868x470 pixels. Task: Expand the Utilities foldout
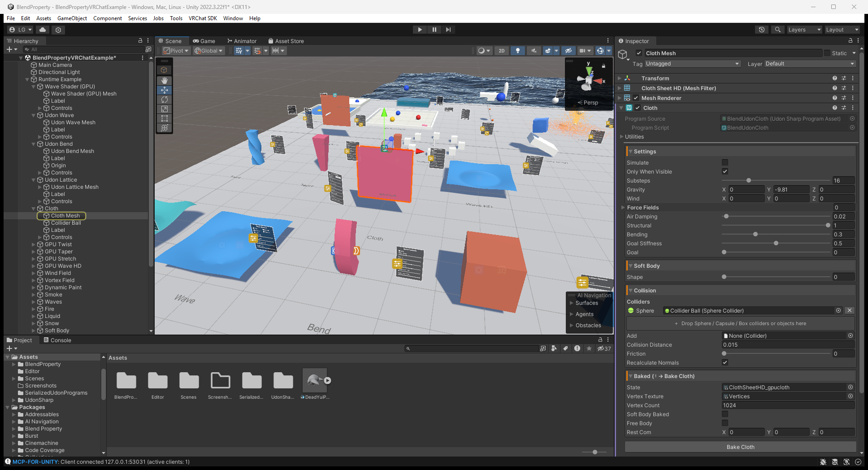click(622, 136)
